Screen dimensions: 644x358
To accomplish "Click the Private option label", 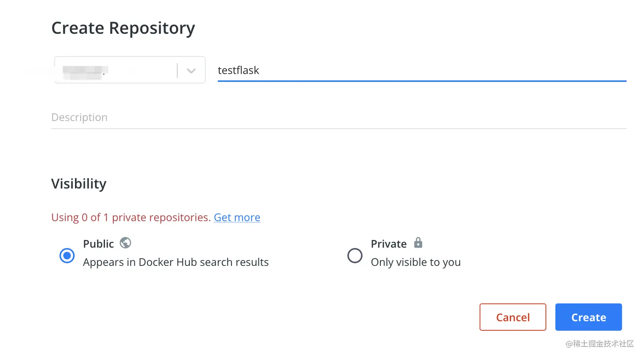I will [x=388, y=244].
